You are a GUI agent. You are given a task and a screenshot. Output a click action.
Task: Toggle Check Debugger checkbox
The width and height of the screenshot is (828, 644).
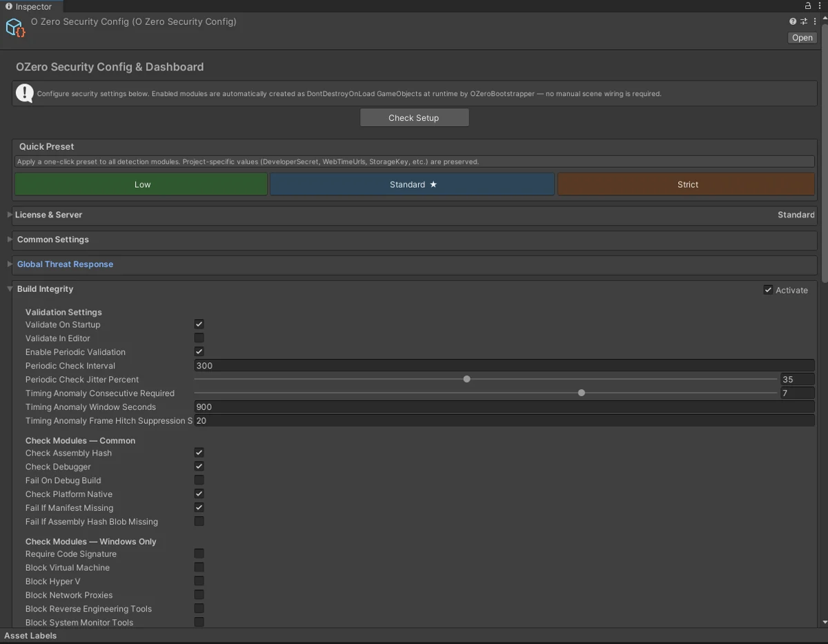pyautogui.click(x=199, y=467)
